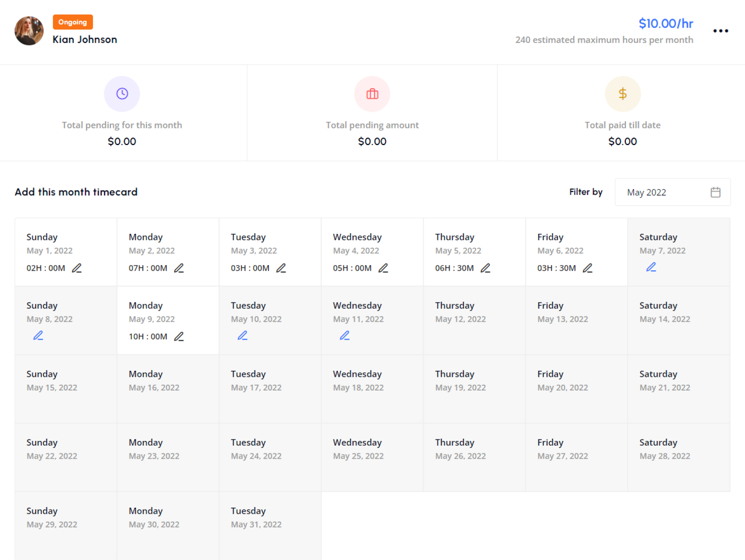
Task: Click Kian Johnson's profile photo
Action: click(x=29, y=31)
